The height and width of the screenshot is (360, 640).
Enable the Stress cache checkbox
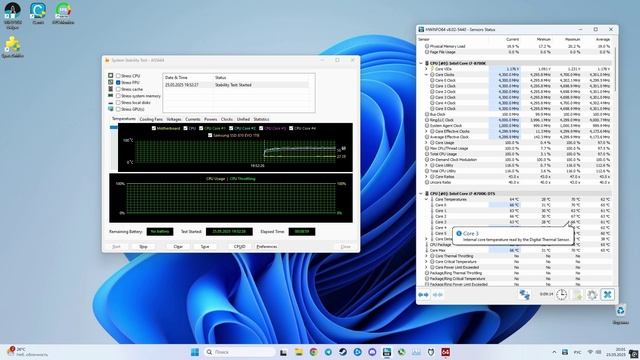point(118,89)
